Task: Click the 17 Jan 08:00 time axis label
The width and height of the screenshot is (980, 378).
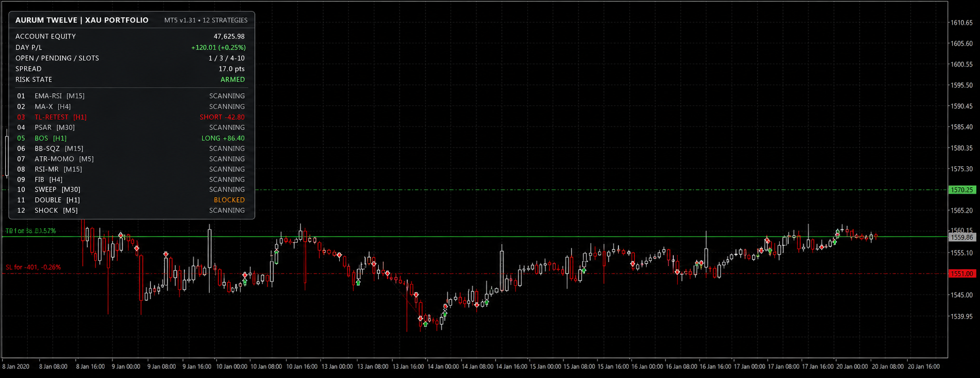Action: pos(783,367)
